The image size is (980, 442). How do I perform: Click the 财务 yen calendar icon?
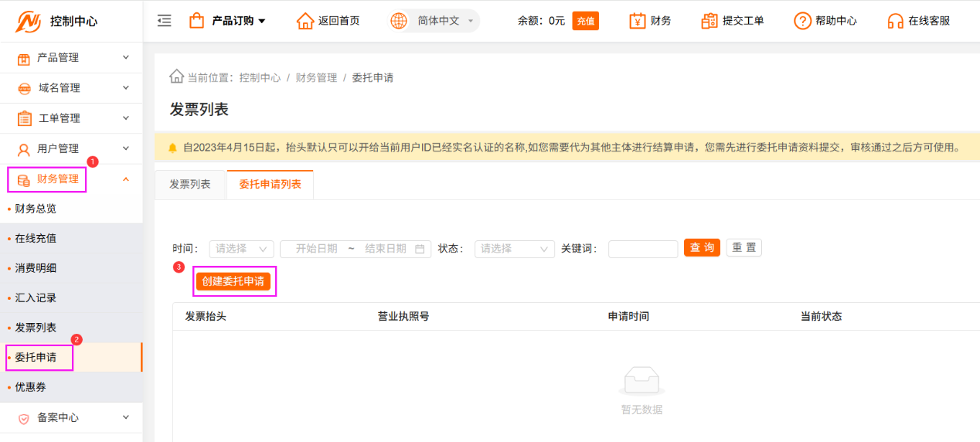pyautogui.click(x=638, y=21)
